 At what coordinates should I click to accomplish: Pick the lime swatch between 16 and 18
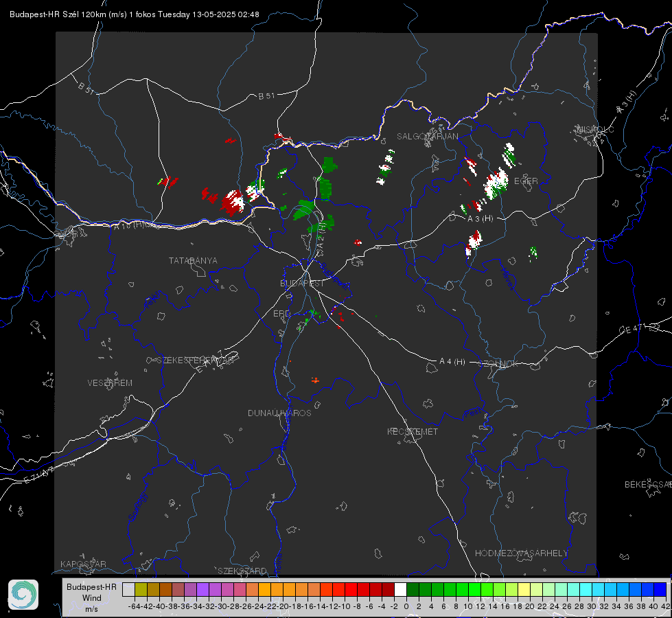click(511, 589)
